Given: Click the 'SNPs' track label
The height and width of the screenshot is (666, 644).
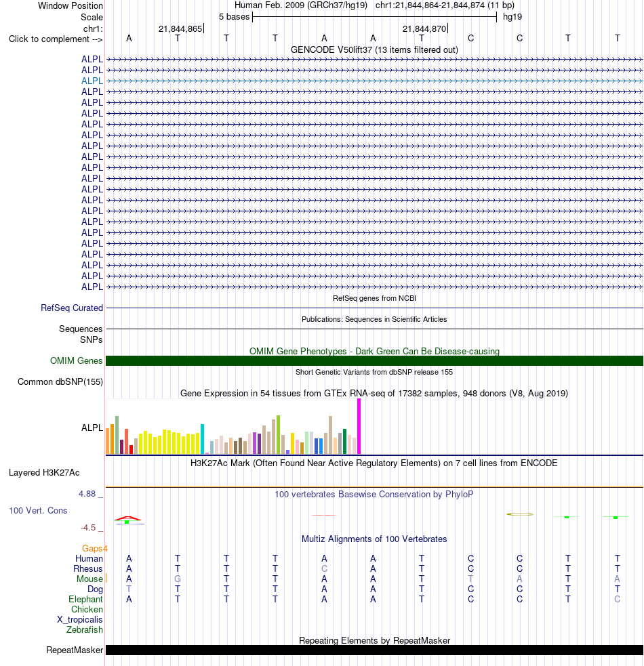Looking at the screenshot, I should pyautogui.click(x=91, y=340).
